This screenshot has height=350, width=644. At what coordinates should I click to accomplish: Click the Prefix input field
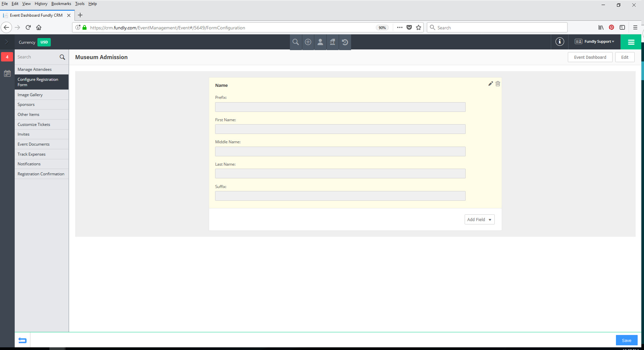tap(340, 107)
